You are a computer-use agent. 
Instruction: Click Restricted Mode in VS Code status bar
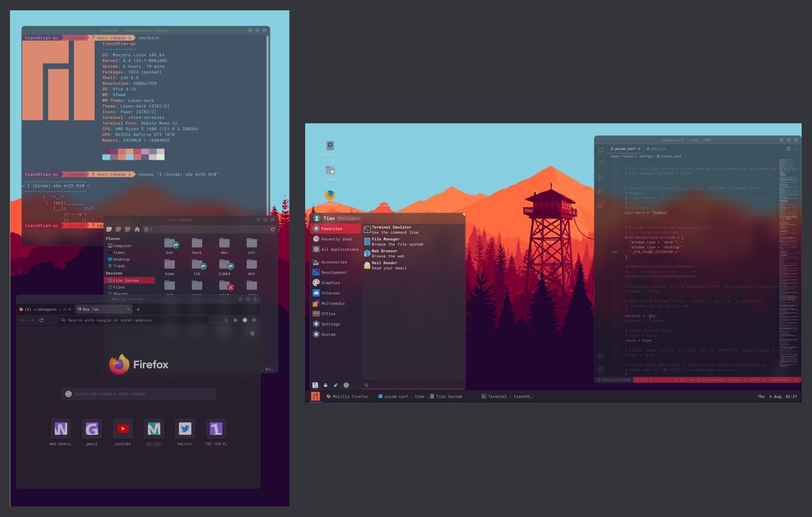coord(614,380)
